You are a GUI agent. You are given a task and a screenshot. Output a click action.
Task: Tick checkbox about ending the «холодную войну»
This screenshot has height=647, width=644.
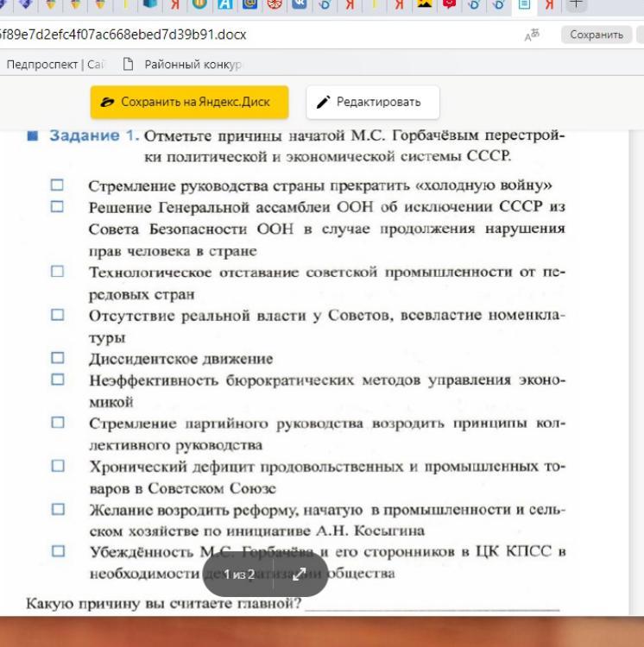tap(57, 185)
